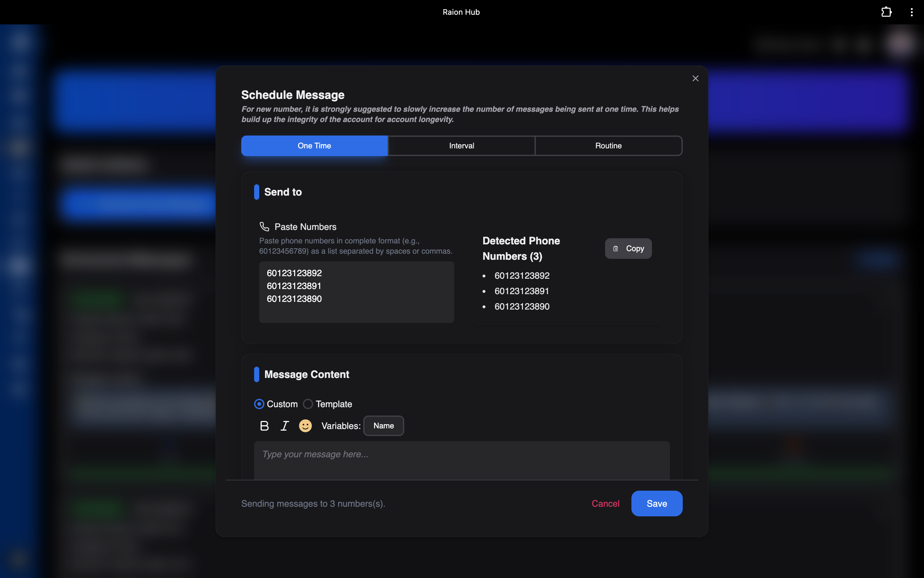Select the Template radio option

click(x=308, y=404)
